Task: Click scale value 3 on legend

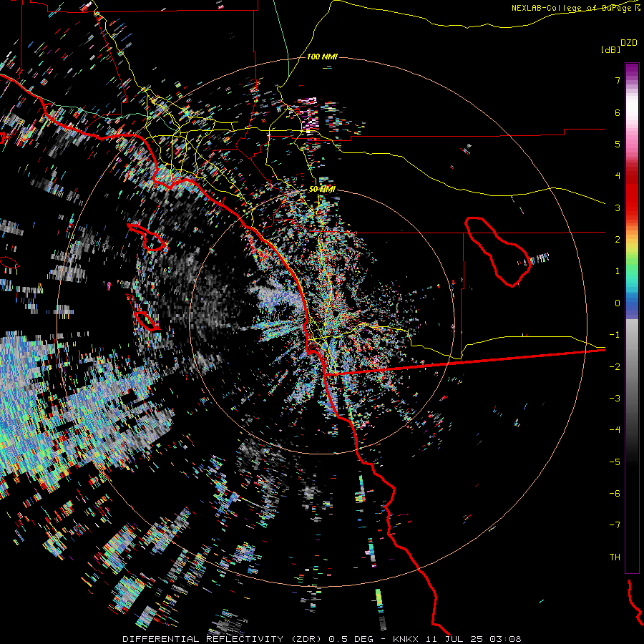Action: coord(618,208)
